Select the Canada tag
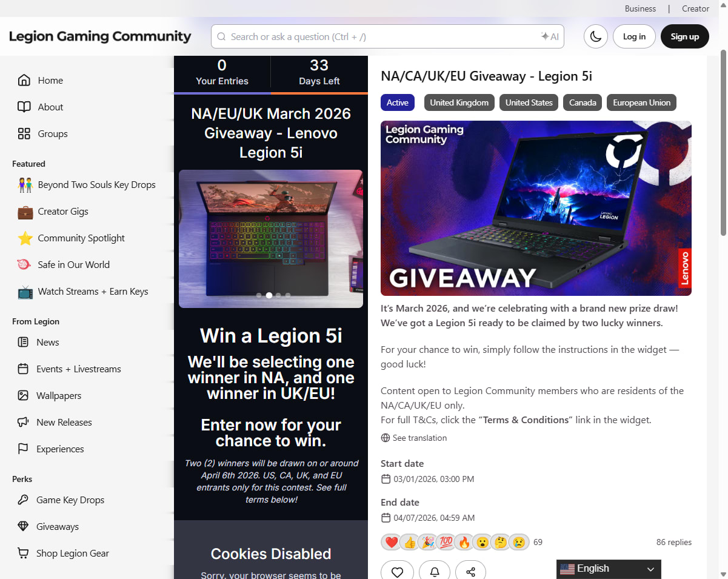 tap(583, 102)
